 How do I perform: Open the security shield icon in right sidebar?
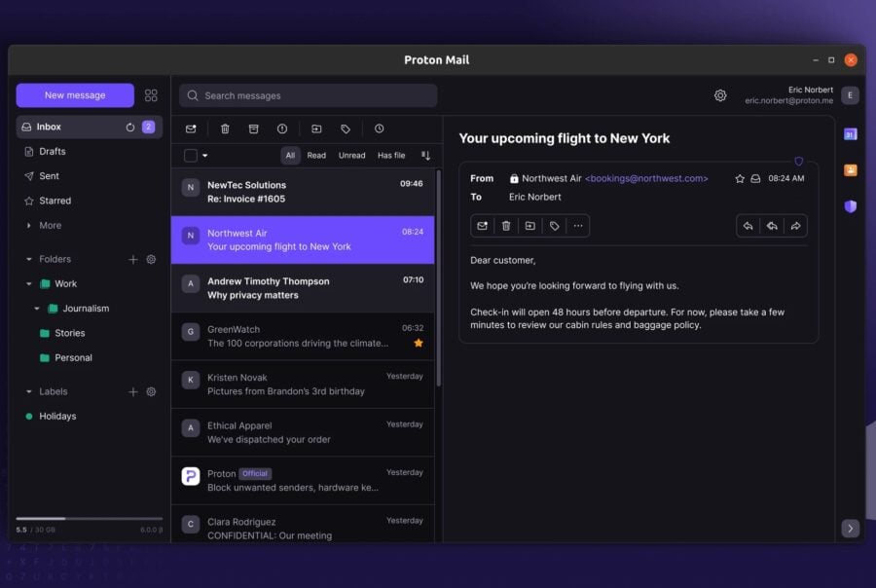pyautogui.click(x=851, y=206)
